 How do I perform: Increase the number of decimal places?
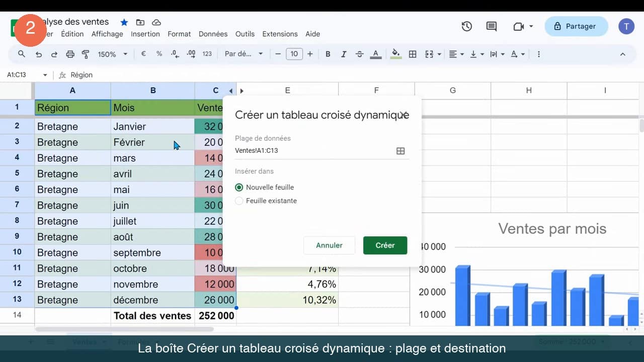coord(191,54)
